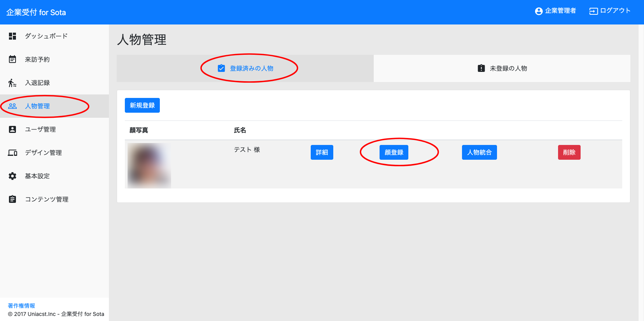Click the 顔写真 column header
This screenshot has height=321, width=644.
tap(139, 130)
